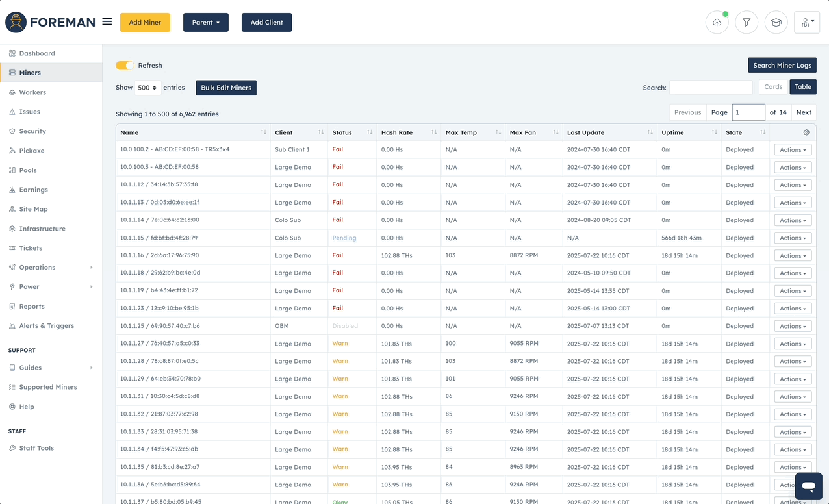The image size is (829, 504).
Task: Focus the miner Search field
Action: click(x=711, y=87)
